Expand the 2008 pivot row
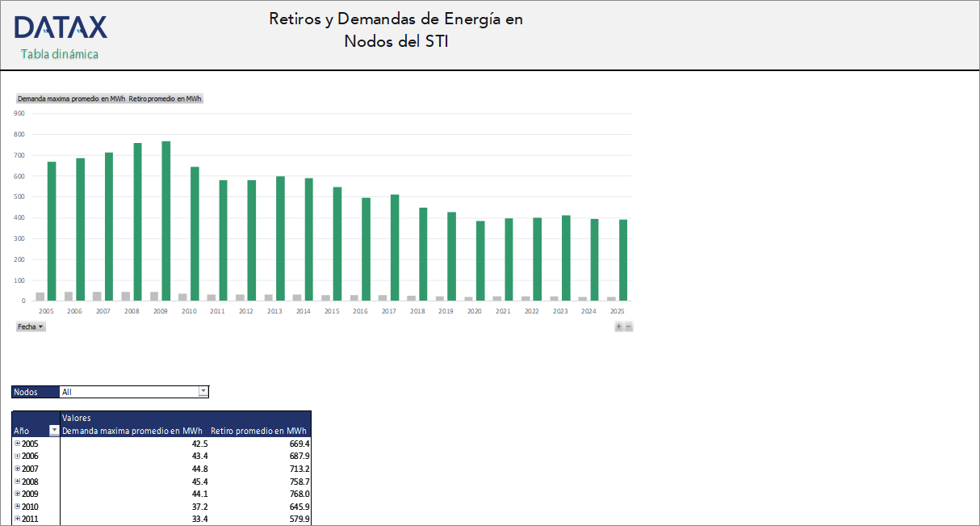Viewport: 980px width, 526px height. [18, 482]
